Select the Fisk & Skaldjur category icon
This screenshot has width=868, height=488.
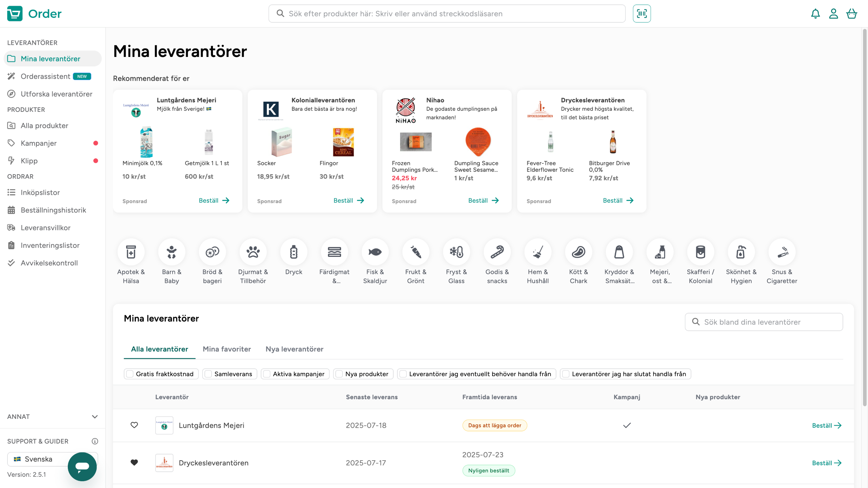(x=375, y=252)
